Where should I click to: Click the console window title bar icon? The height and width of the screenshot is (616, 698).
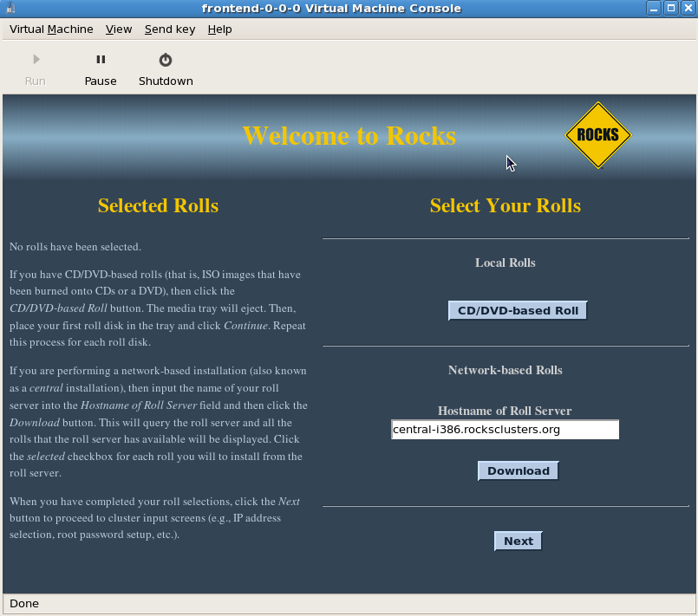(10, 8)
